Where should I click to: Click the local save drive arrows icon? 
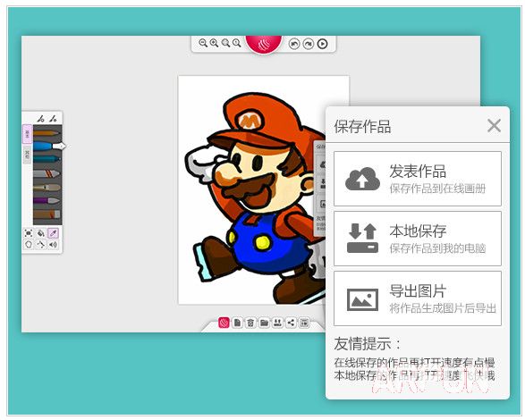[362, 239]
